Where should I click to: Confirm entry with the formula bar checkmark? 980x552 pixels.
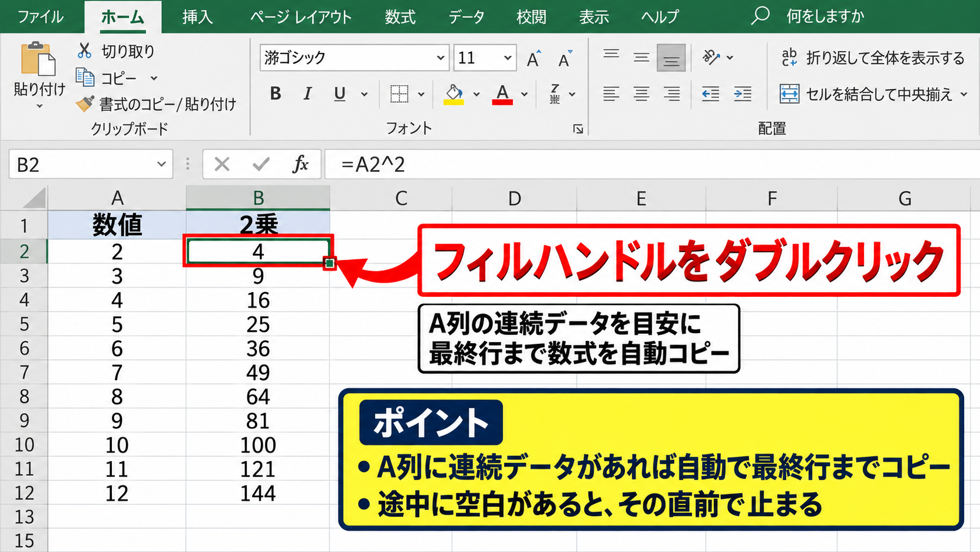(261, 164)
